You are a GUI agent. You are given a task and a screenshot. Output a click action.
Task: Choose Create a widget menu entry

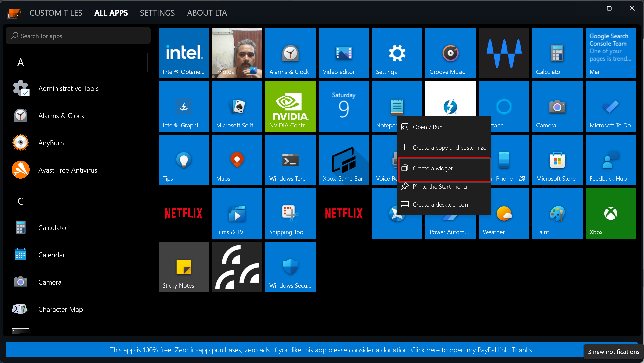click(444, 168)
